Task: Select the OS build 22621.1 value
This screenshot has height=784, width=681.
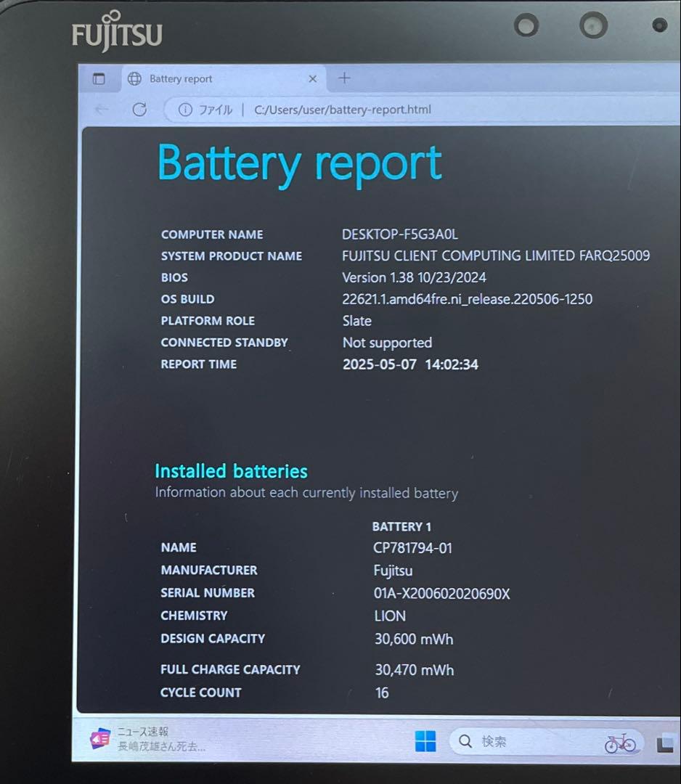Action: [x=467, y=299]
